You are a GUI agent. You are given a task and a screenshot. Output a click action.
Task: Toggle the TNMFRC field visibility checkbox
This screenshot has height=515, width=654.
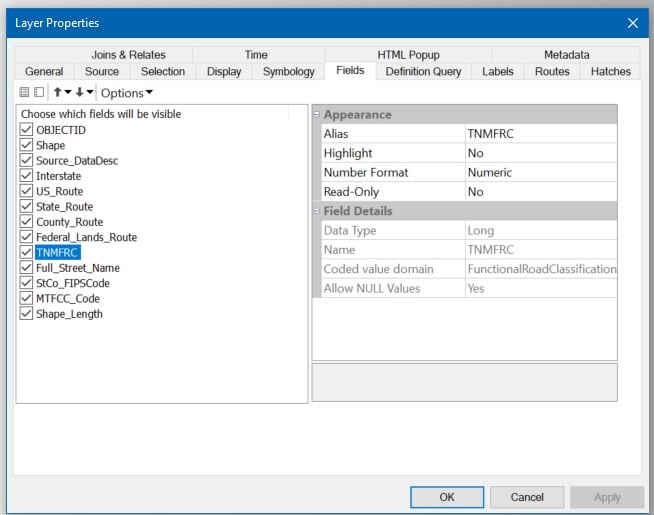[x=26, y=252]
